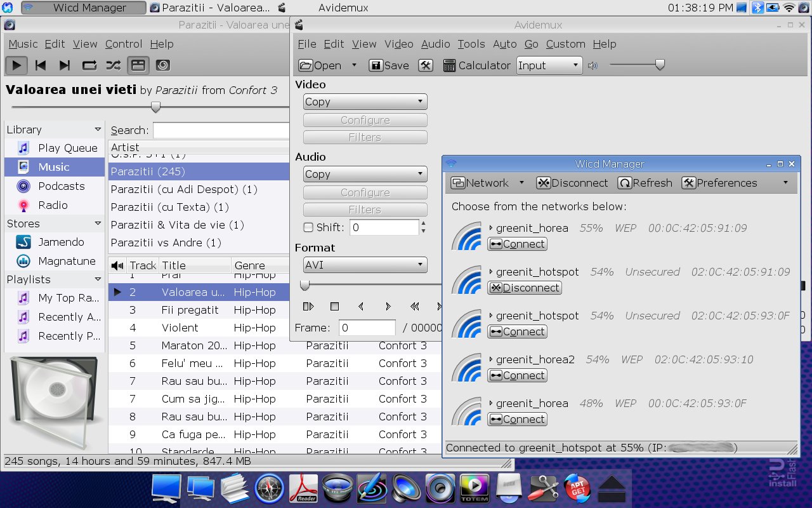Toggle shuffle mode in the music player

113,65
